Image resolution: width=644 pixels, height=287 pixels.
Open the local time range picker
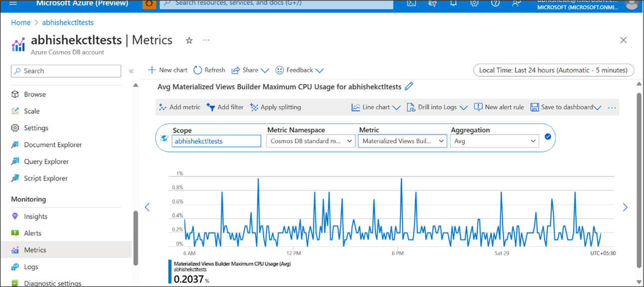tap(554, 70)
